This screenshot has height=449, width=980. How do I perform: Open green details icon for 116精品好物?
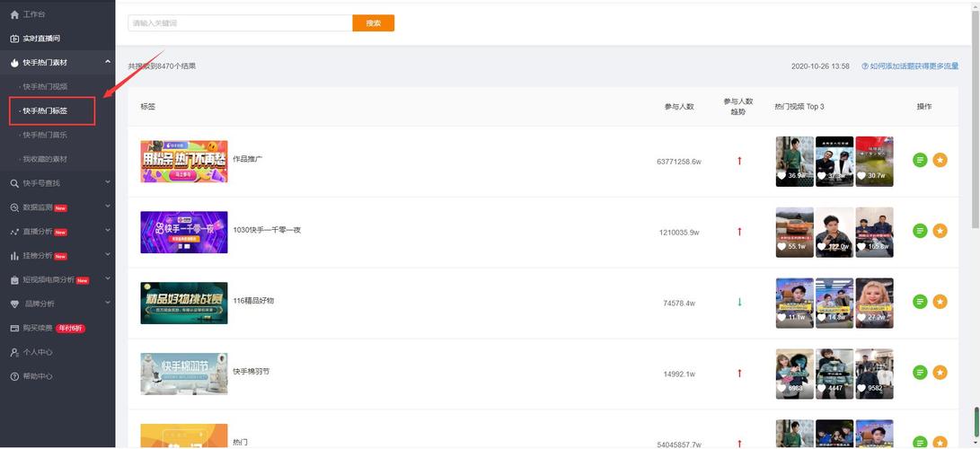pyautogui.click(x=920, y=302)
